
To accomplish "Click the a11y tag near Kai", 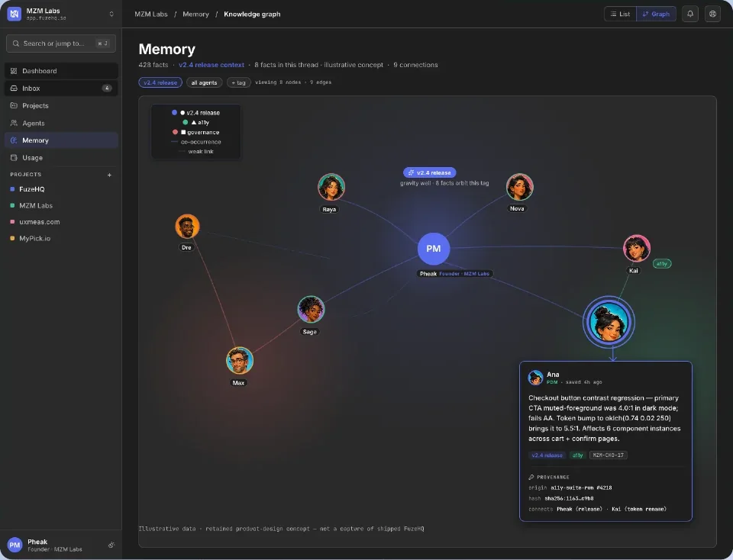I will tap(661, 264).
